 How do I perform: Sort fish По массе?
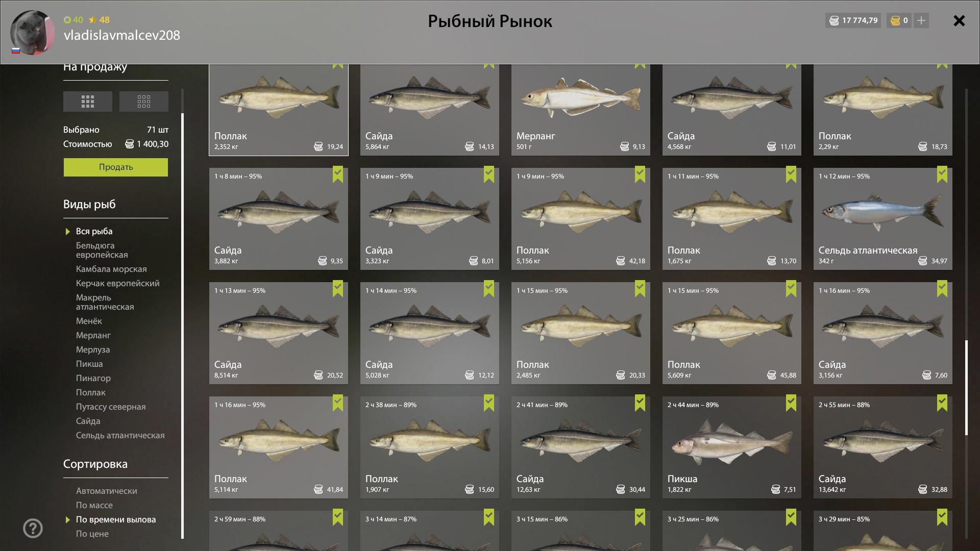94,505
